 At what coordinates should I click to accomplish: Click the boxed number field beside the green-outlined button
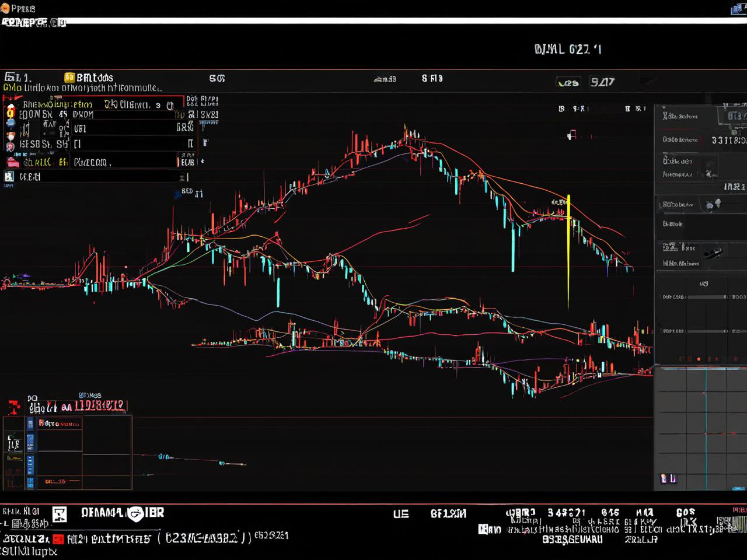[602, 82]
